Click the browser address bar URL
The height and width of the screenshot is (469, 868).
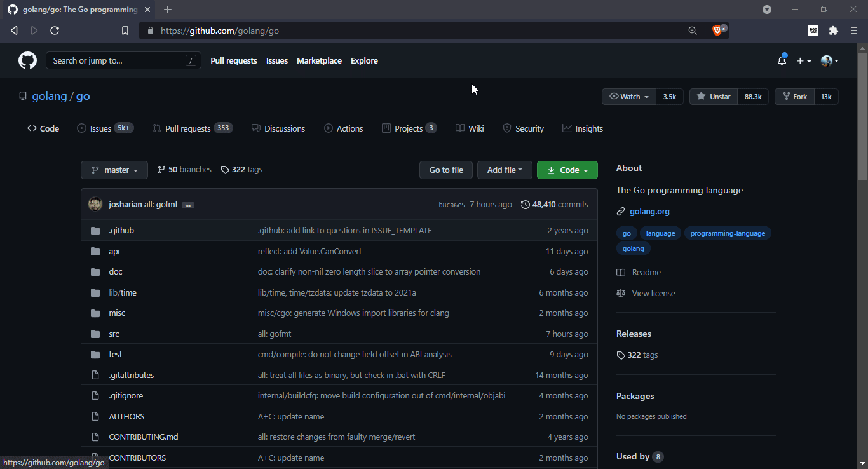(220, 31)
